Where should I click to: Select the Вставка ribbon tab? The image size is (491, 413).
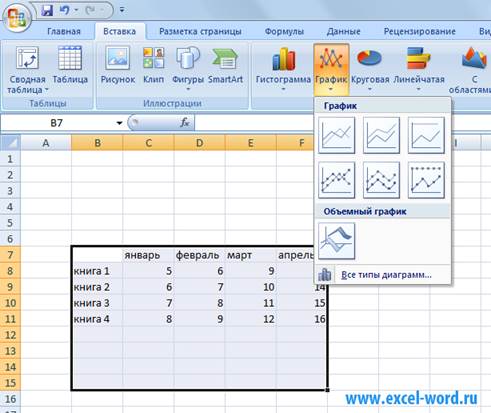(x=119, y=31)
